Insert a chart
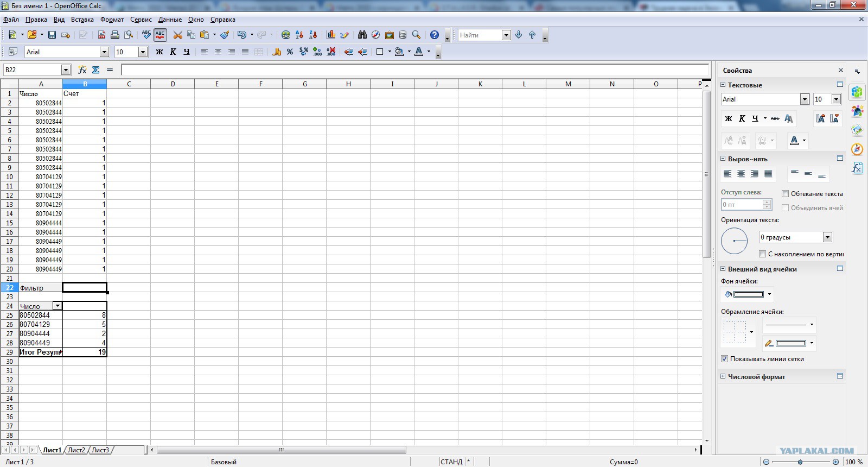The height and width of the screenshot is (467, 868). 331,35
